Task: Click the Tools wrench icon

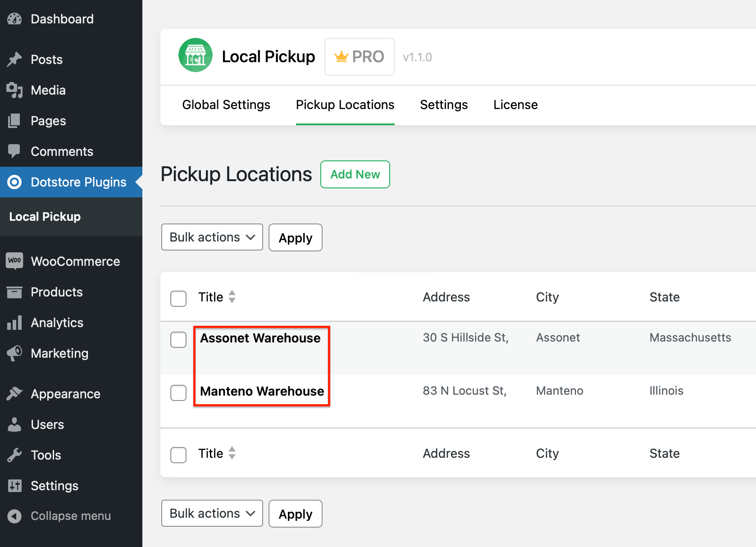Action: click(x=15, y=455)
